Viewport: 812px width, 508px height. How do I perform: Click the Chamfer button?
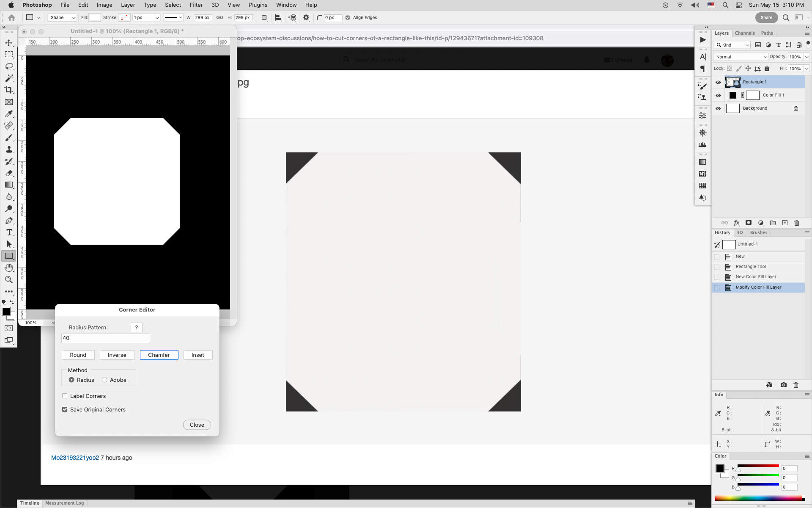click(159, 355)
